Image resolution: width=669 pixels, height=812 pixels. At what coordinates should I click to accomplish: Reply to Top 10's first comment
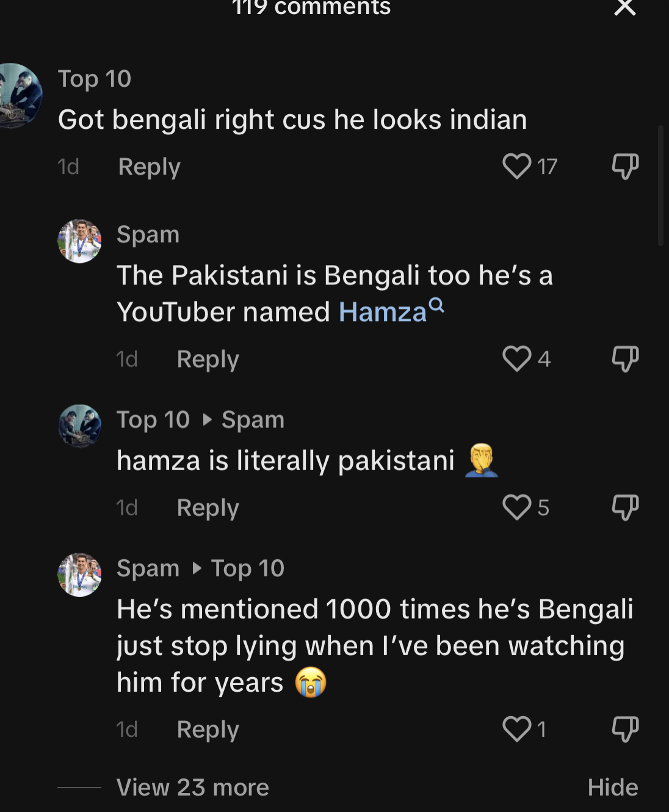coord(149,167)
